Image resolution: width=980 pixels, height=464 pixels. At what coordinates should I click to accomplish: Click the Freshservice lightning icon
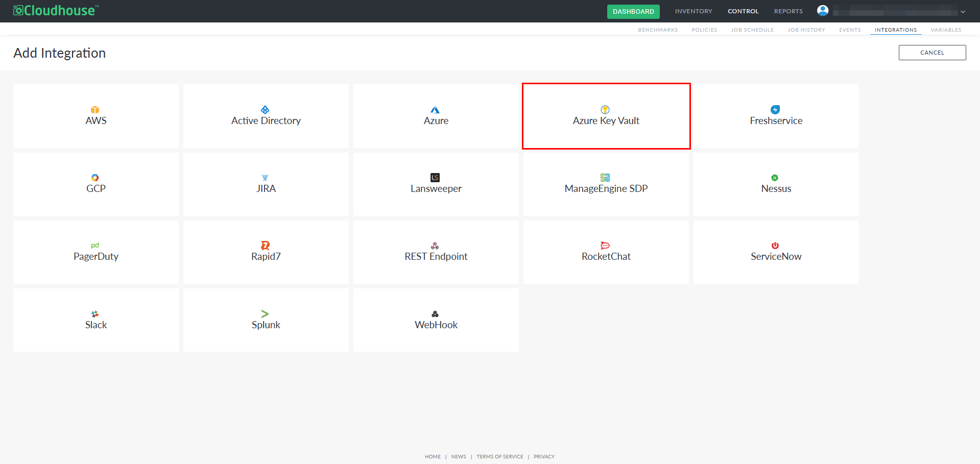tap(775, 110)
